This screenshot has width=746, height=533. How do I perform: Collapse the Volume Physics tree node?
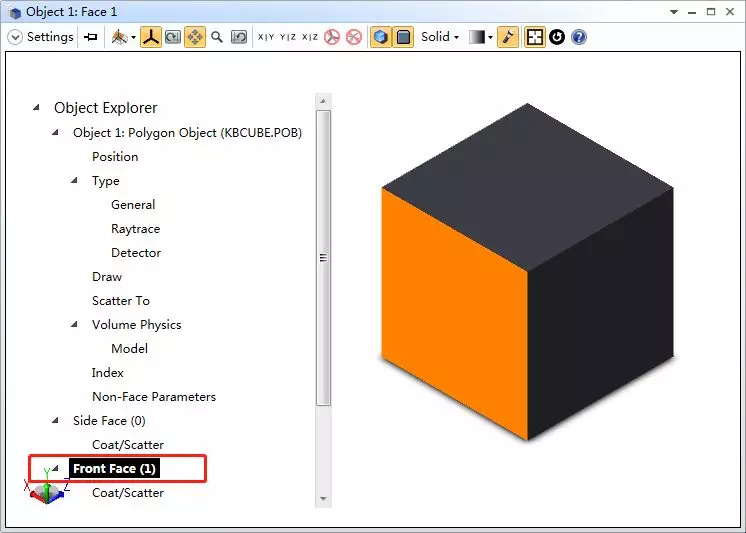click(x=75, y=325)
